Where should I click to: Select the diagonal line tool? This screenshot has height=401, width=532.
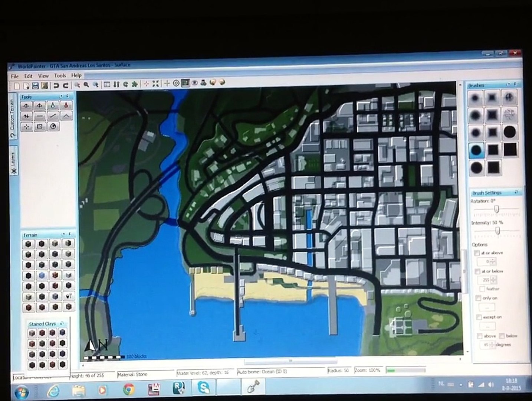[53, 116]
